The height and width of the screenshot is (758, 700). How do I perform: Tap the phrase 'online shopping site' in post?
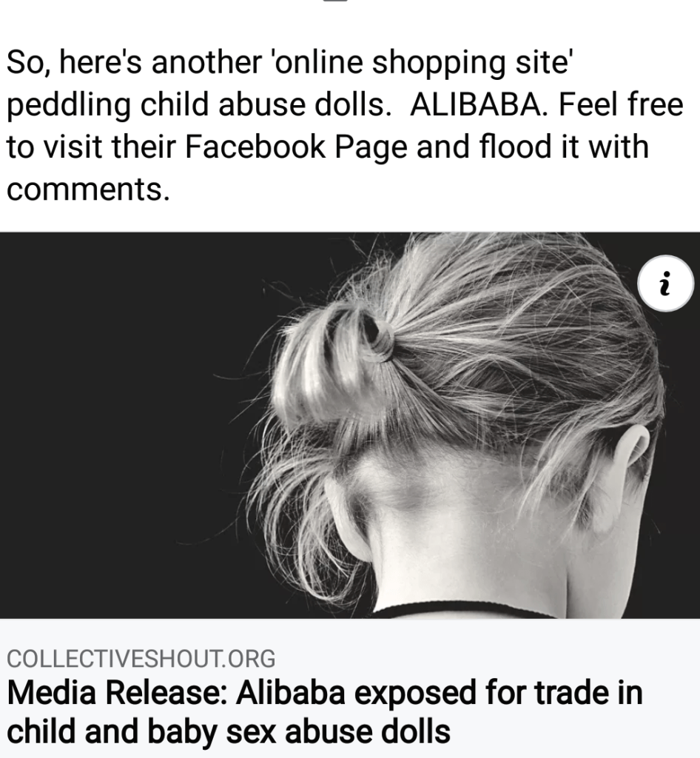pyautogui.click(x=424, y=62)
